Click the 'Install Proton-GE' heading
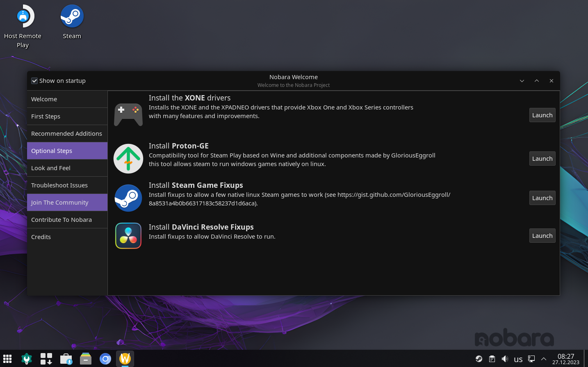This screenshot has height=367, width=588. click(179, 146)
